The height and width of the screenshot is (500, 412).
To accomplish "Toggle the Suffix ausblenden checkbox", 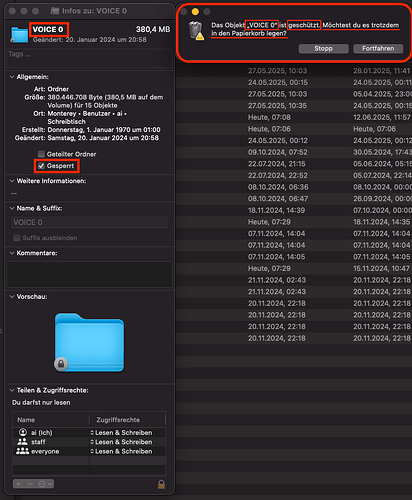I will 17,238.
